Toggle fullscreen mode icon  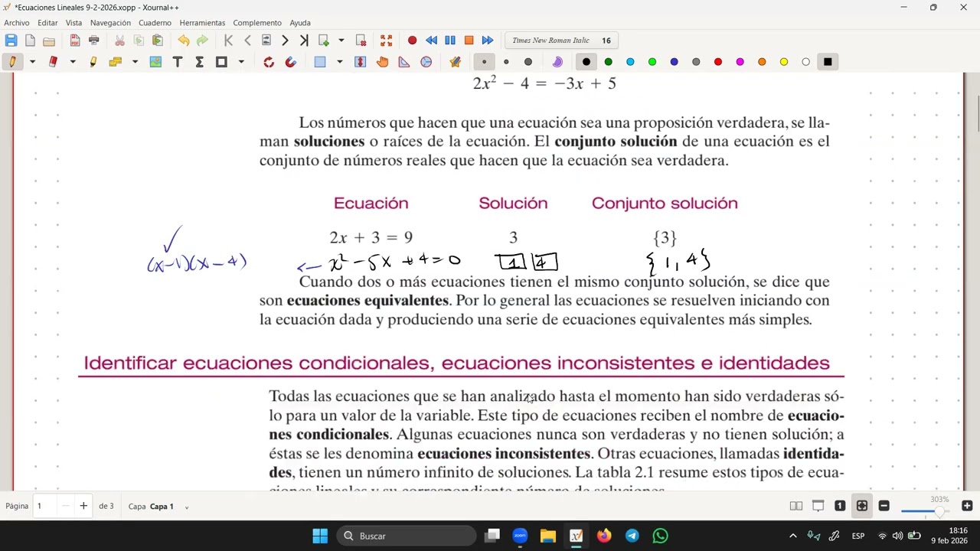387,41
